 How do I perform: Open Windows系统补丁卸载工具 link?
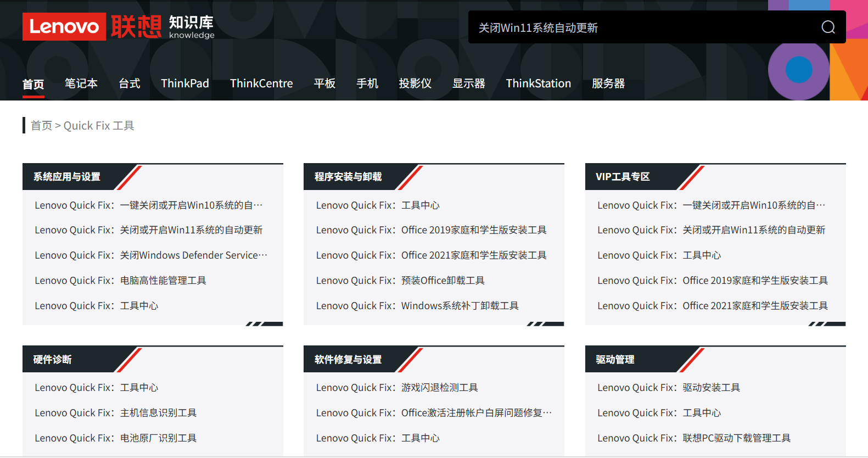point(417,306)
